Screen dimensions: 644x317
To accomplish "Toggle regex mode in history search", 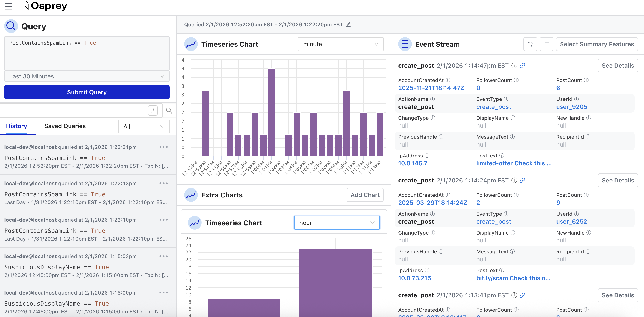I will pos(153,110).
